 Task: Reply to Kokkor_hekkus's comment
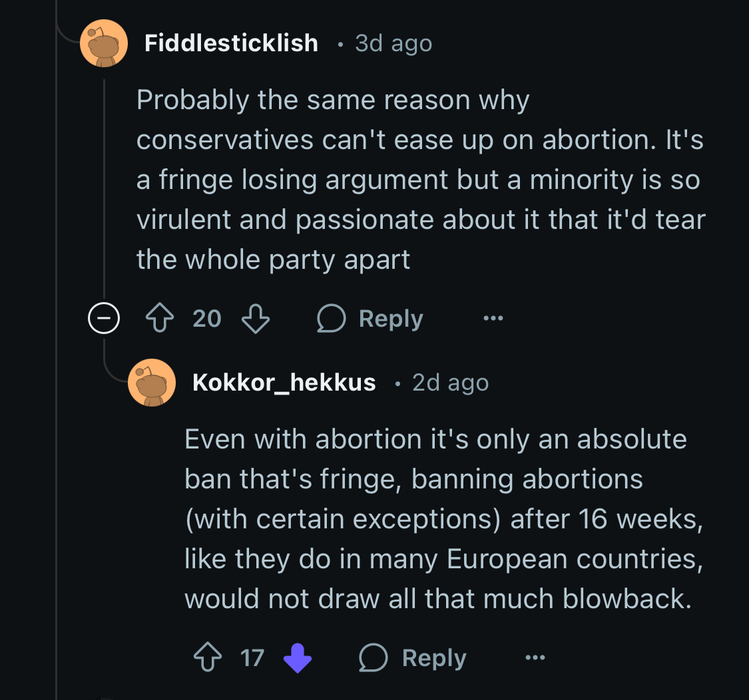click(x=413, y=657)
